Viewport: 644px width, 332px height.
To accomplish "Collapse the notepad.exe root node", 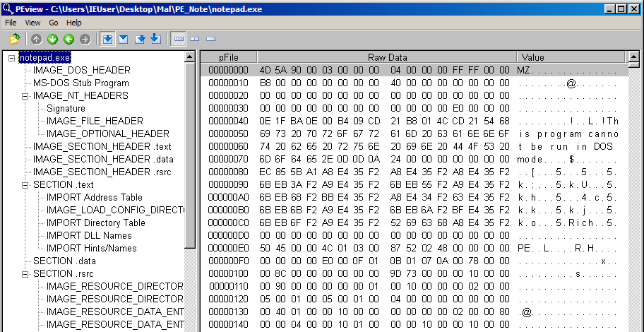I will tap(12, 57).
